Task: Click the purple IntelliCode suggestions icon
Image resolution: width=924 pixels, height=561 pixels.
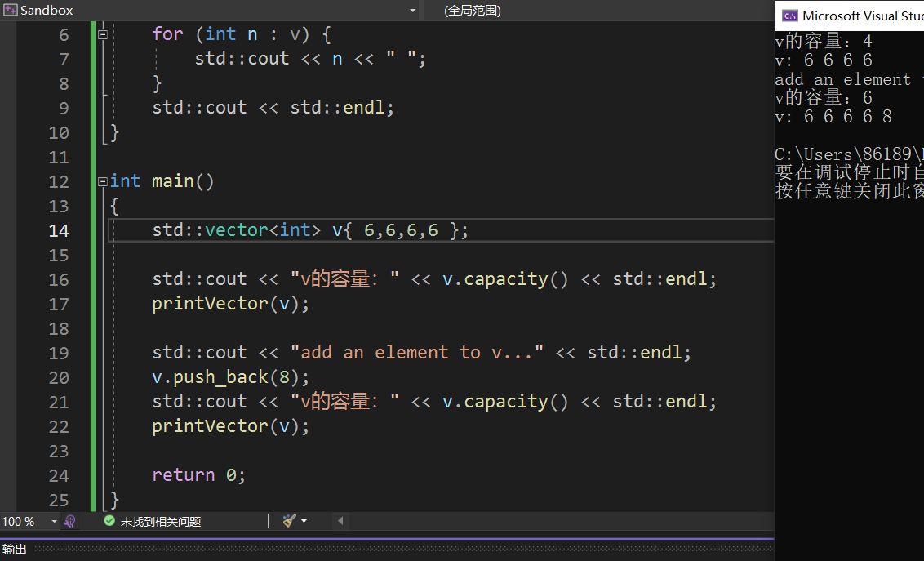Action: point(70,521)
